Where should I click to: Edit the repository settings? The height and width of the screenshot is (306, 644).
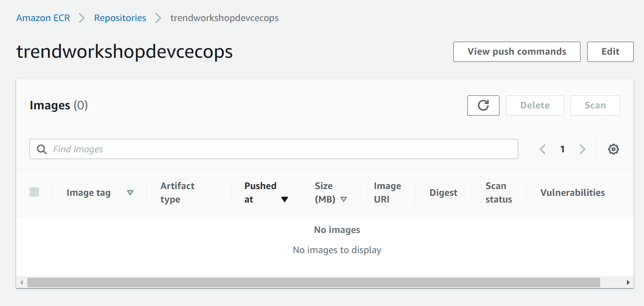coord(610,52)
